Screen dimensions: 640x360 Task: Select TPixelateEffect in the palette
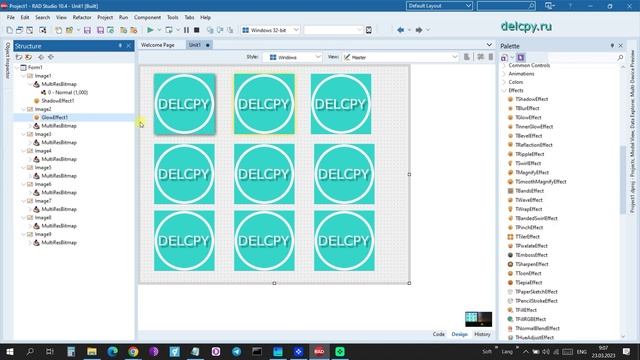[x=531, y=246]
